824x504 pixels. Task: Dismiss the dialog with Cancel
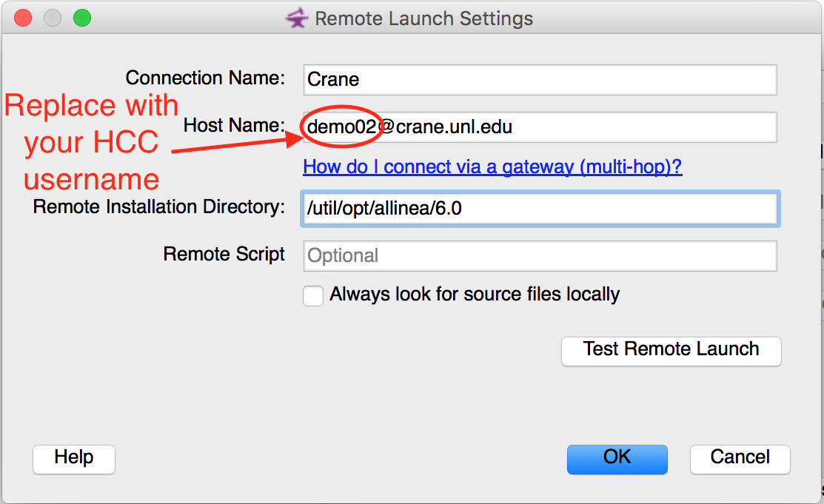[x=740, y=458]
